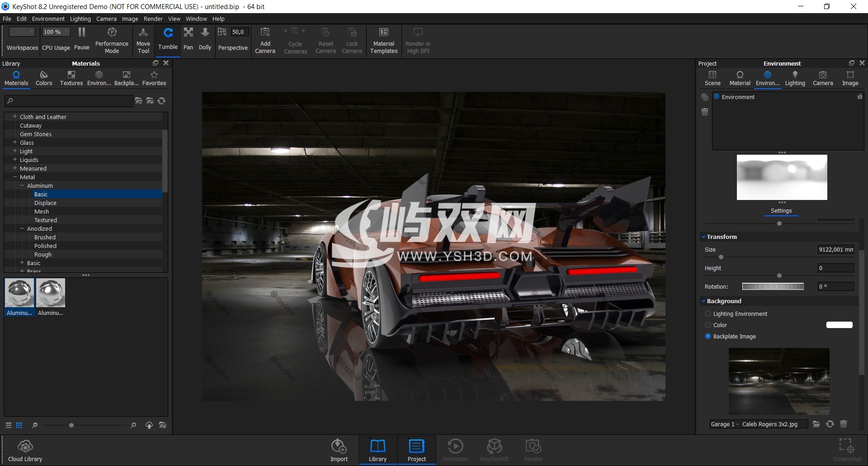Collapse the Metal category
Screen dimensions: 868x466
(x=14, y=177)
